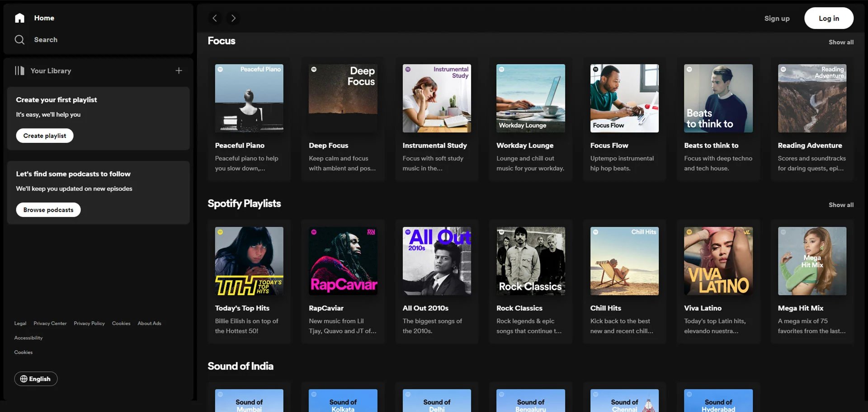Open the Sound of India heading
This screenshot has height=412, width=868.
pyautogui.click(x=241, y=366)
